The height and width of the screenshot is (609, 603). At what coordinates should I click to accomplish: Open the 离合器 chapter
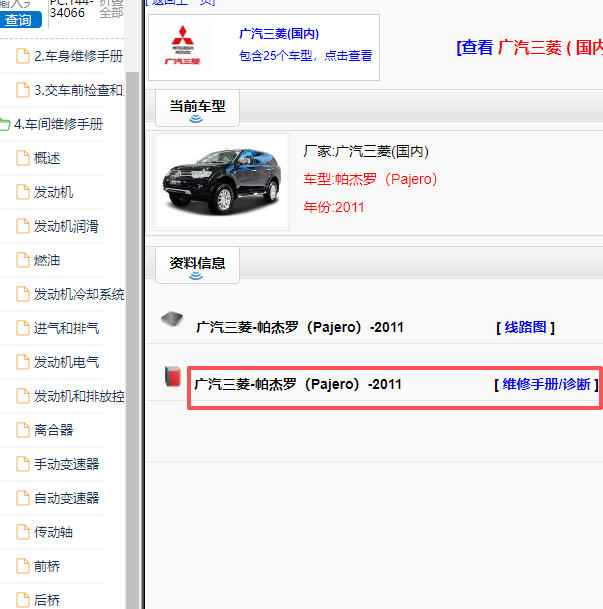click(54, 430)
